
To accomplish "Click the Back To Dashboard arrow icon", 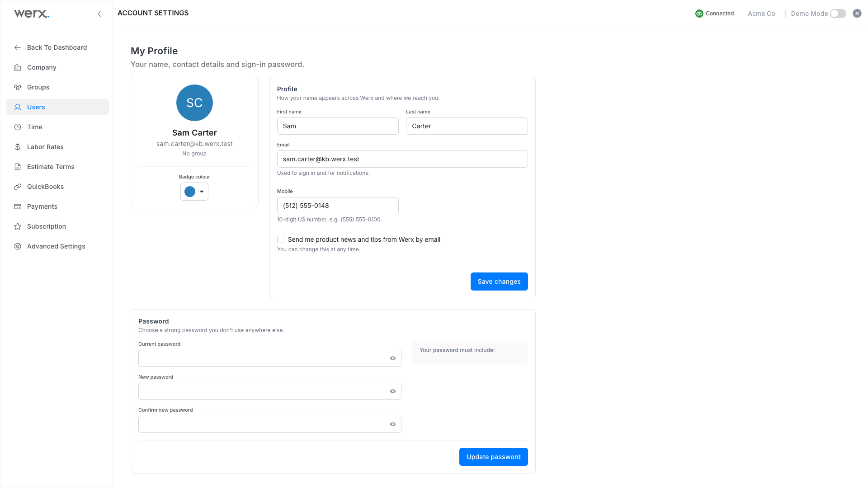I will pos(18,47).
